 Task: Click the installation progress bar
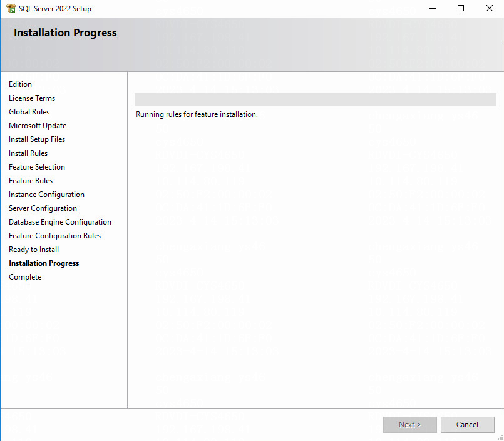point(316,99)
